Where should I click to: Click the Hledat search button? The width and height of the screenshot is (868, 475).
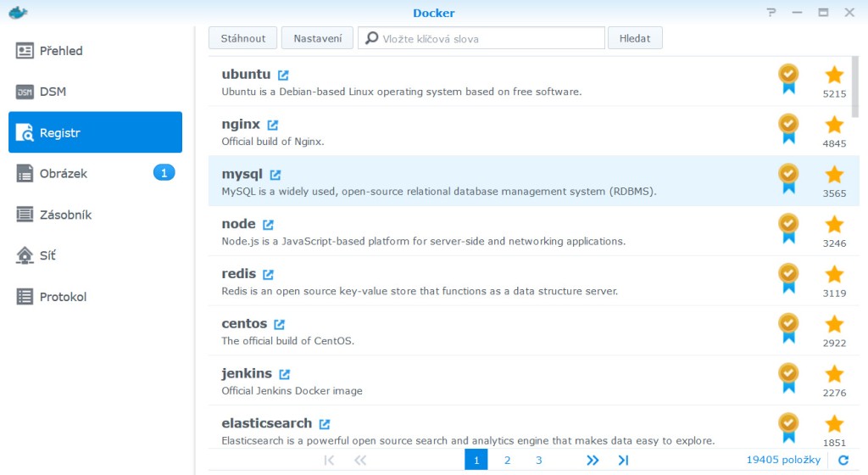point(635,38)
